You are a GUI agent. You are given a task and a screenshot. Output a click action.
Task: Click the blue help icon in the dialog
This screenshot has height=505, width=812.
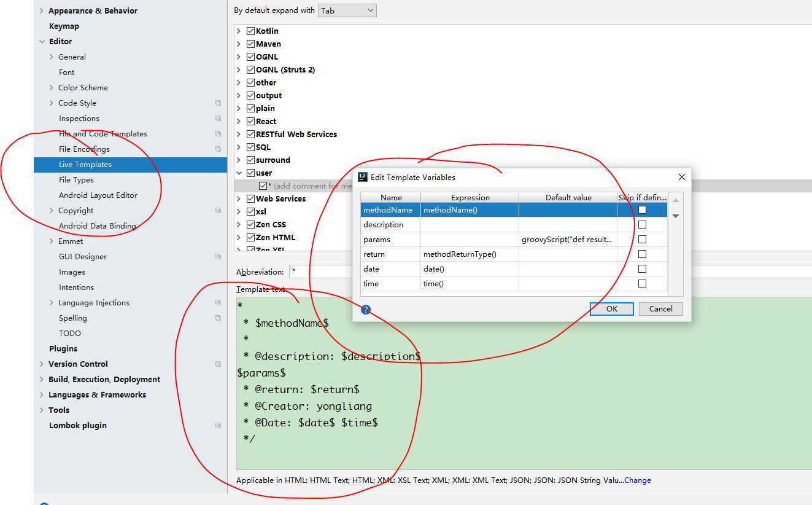point(366,310)
